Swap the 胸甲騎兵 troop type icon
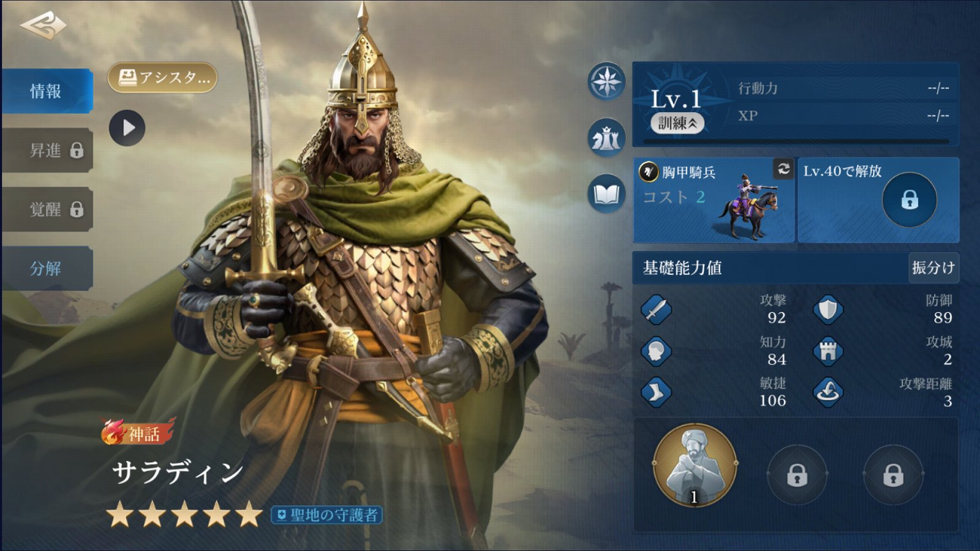This screenshot has height=551, width=980. click(783, 169)
